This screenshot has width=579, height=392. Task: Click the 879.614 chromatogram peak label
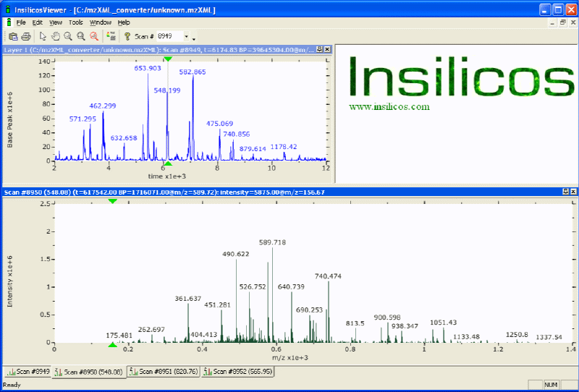(x=253, y=149)
